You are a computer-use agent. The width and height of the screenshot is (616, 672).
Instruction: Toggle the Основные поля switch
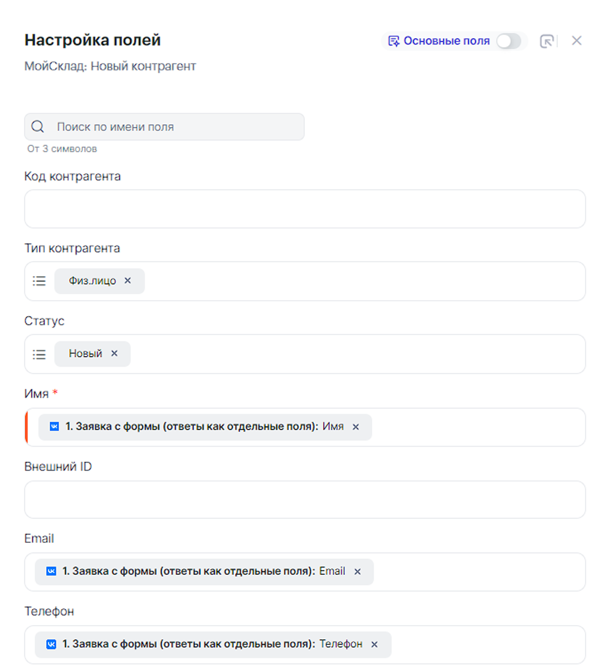(508, 41)
